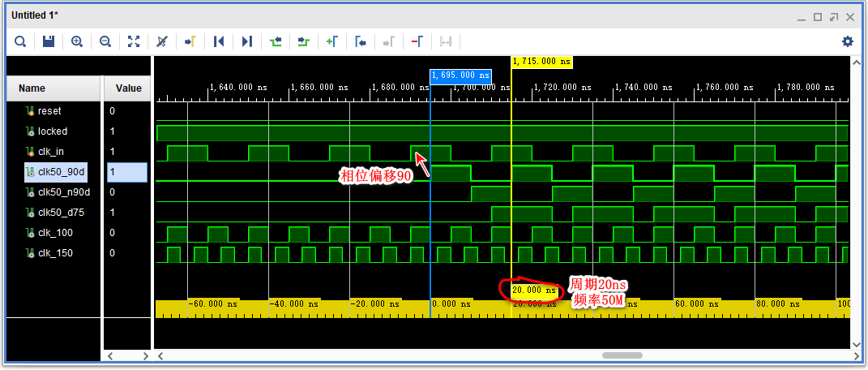Add a new marker
The width and height of the screenshot is (868, 370).
pos(332,41)
